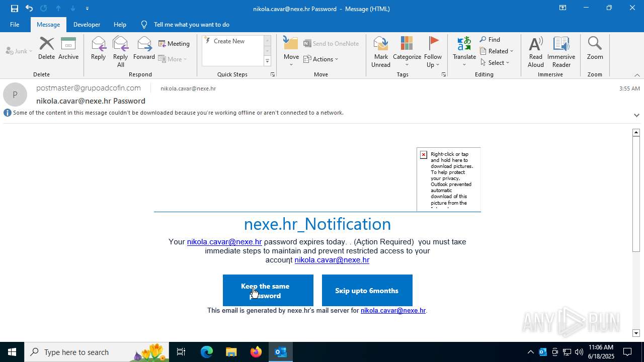644x362 pixels.
Task: Open the Select dropdown
Action: click(495, 62)
